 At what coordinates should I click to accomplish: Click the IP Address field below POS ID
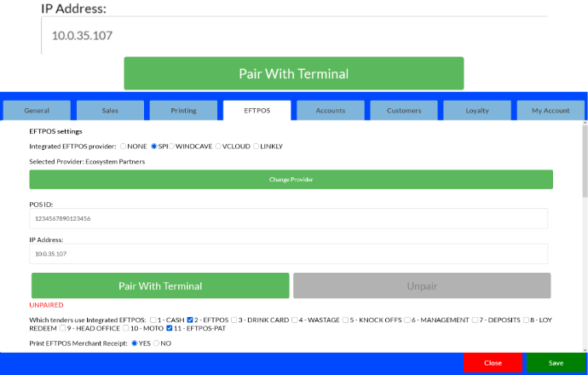288,254
